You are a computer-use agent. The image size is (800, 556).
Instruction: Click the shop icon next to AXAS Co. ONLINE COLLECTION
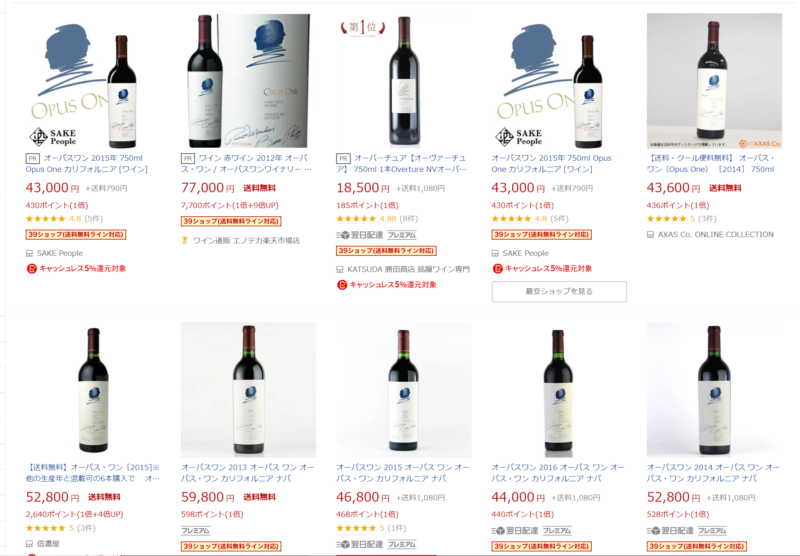click(651, 235)
